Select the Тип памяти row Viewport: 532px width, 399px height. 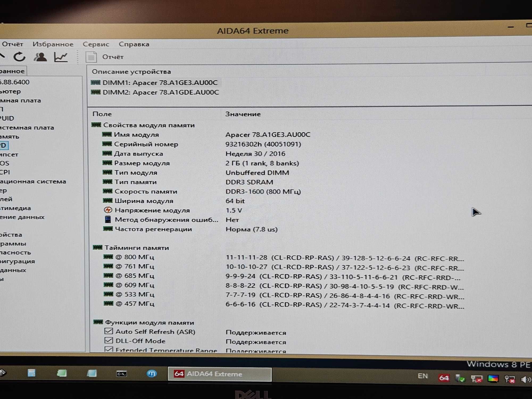coord(188,182)
